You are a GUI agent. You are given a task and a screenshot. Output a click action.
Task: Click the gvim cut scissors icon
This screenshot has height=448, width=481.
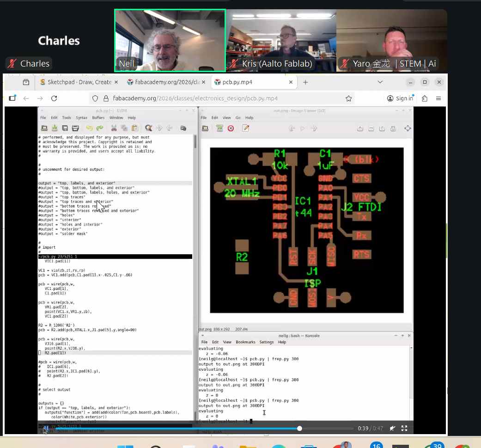click(114, 128)
